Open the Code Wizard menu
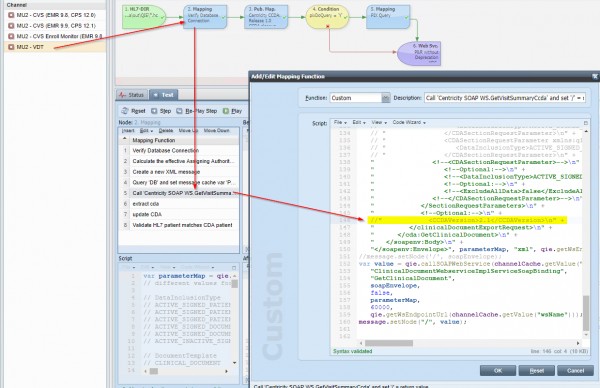This screenshot has width=600, height=388. [409, 122]
